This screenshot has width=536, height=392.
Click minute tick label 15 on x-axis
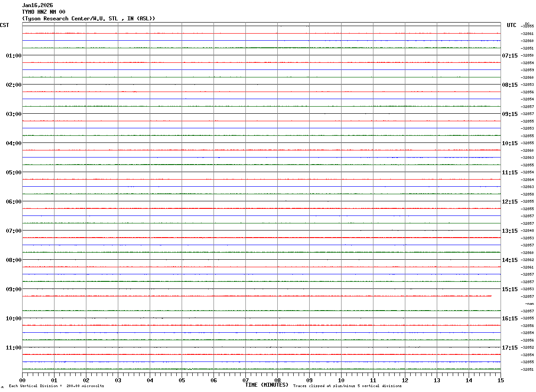501,380
